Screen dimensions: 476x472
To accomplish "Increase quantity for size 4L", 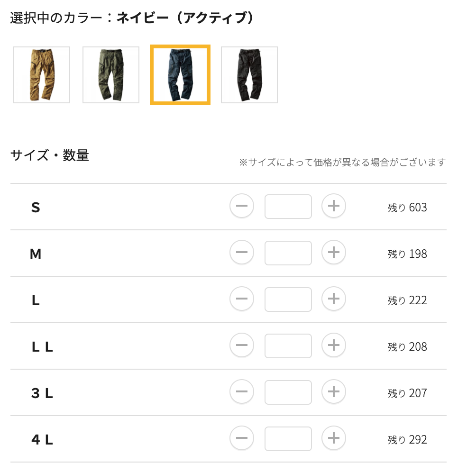I will pos(333,438).
